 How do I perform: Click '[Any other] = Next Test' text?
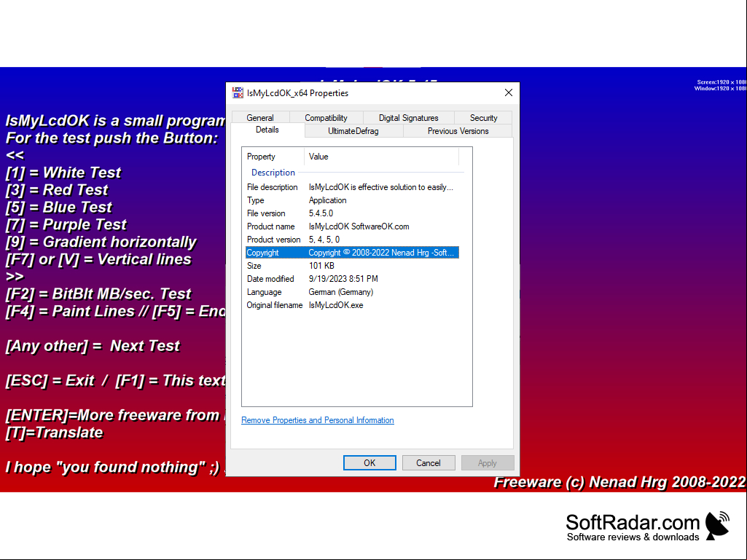93,346
